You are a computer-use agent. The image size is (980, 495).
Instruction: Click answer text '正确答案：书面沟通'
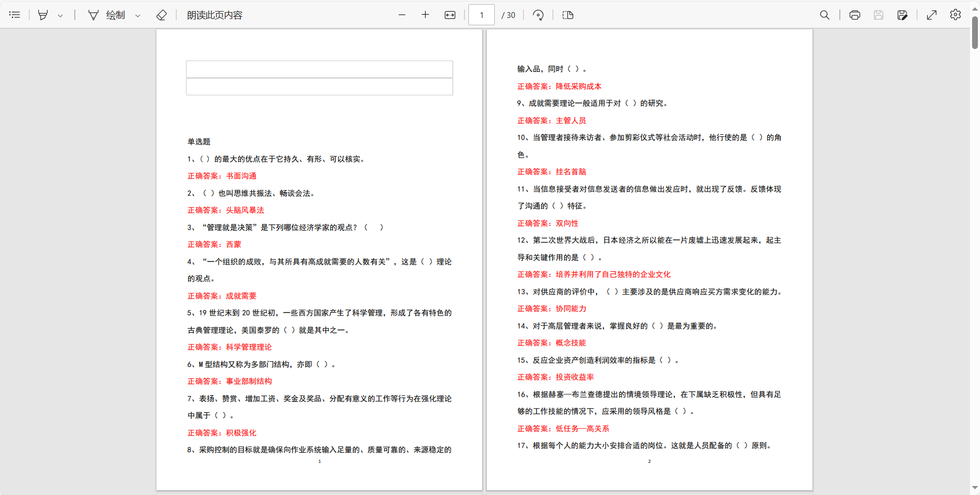222,176
